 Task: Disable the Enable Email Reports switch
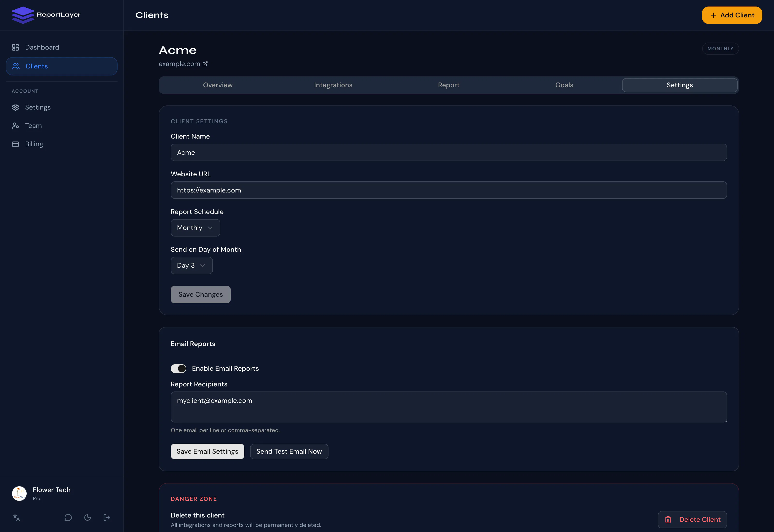point(178,368)
